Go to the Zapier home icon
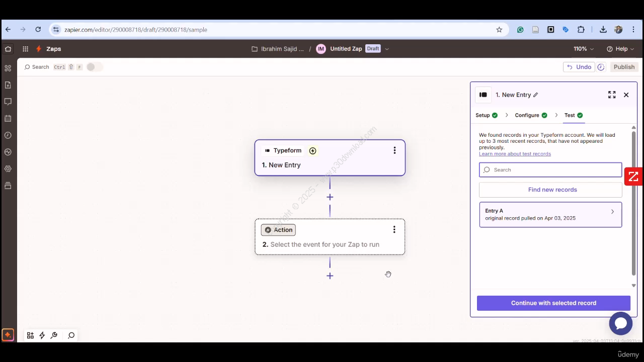 [8, 49]
